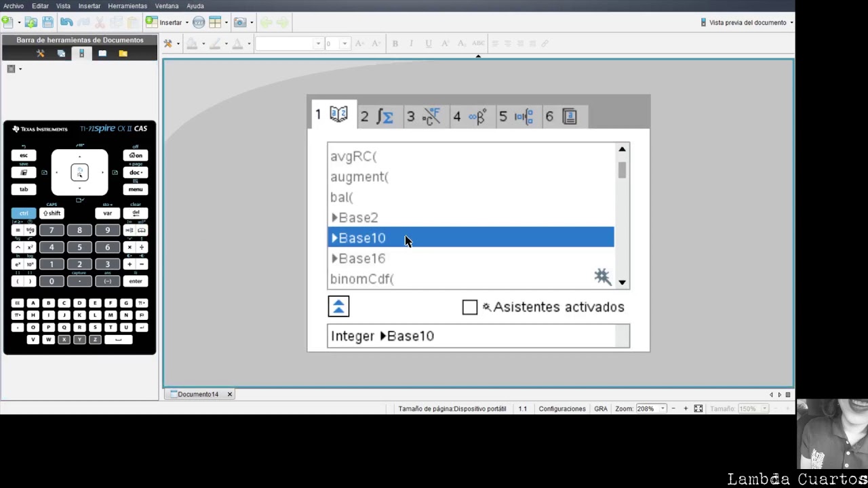Click the page layout grid icon
868x488 pixels.
click(215, 22)
